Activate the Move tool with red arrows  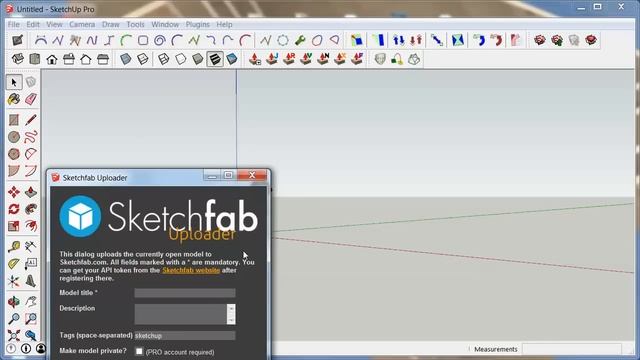click(x=14, y=192)
